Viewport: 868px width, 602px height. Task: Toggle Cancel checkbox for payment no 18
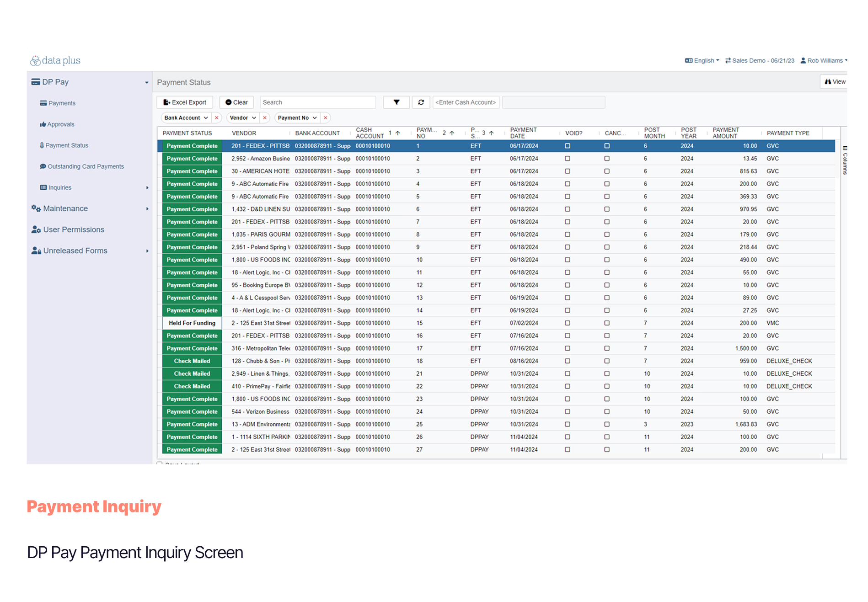pos(607,361)
